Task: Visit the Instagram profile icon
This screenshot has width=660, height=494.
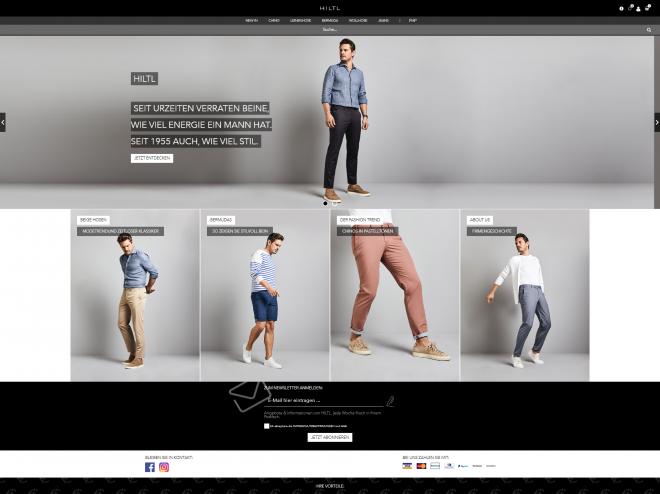Action: 164,467
